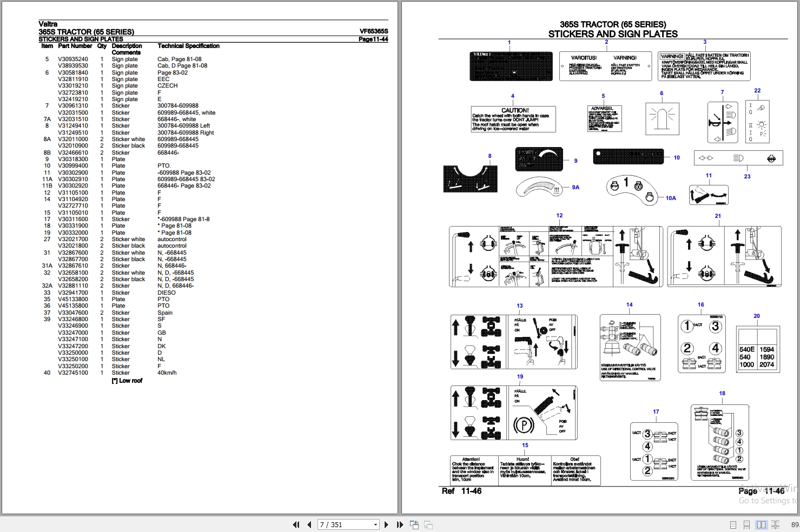Click the light switch sticker 23
This screenshot has width=800, height=532.
click(x=738, y=158)
